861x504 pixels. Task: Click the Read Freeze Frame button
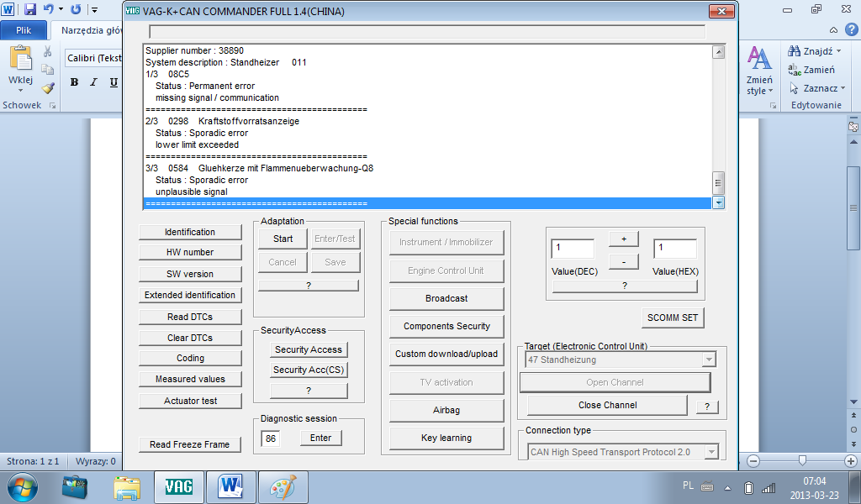190,444
